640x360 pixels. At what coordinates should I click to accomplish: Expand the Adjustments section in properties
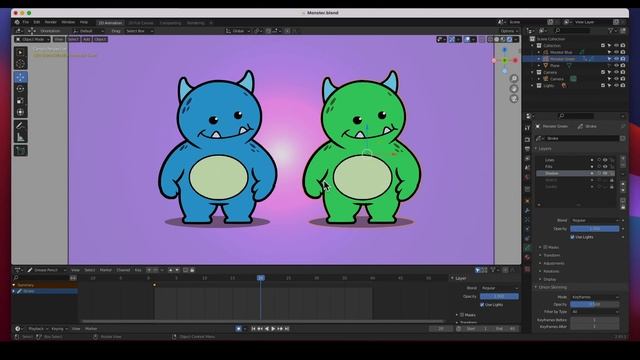(x=552, y=263)
